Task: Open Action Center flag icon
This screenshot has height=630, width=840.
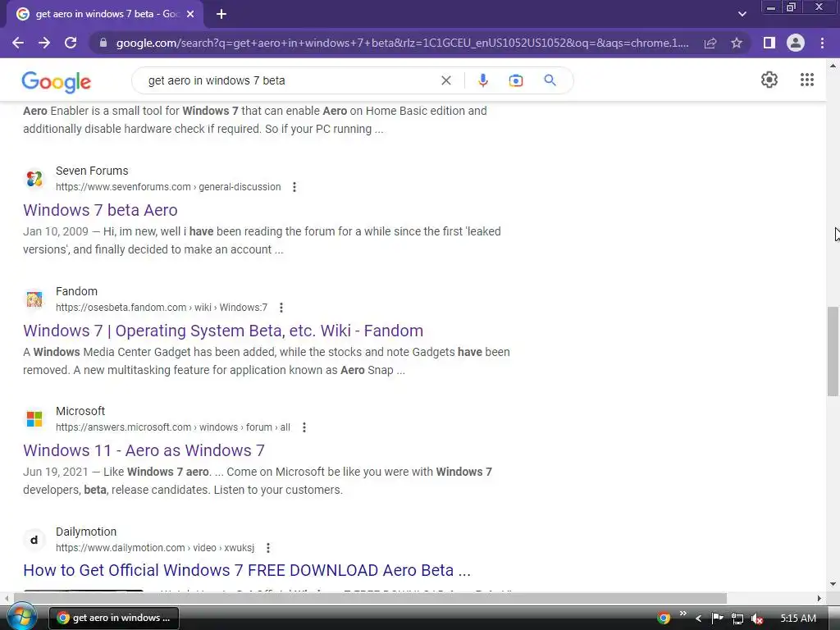Action: click(x=717, y=619)
